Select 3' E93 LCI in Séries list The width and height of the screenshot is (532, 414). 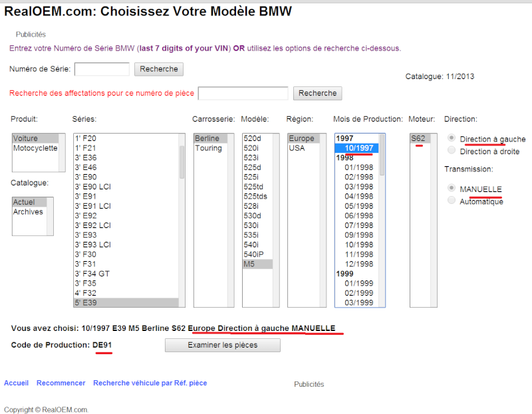pyautogui.click(x=126, y=245)
